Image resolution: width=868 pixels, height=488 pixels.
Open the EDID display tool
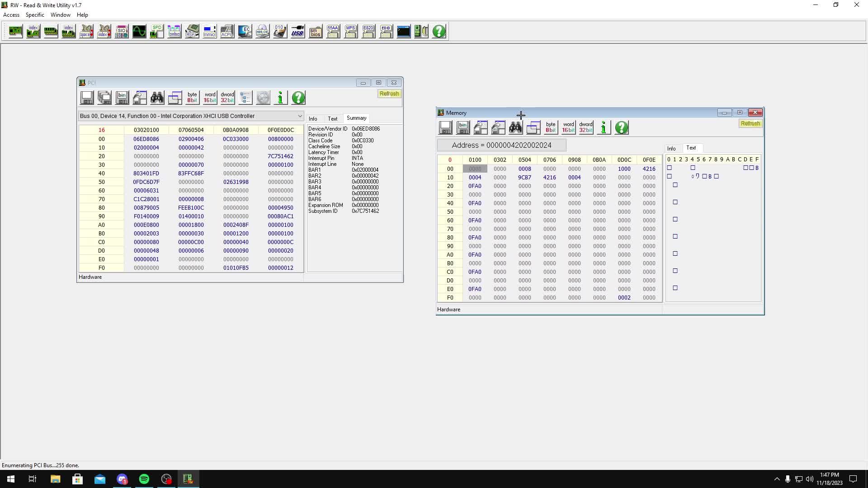coord(386,31)
